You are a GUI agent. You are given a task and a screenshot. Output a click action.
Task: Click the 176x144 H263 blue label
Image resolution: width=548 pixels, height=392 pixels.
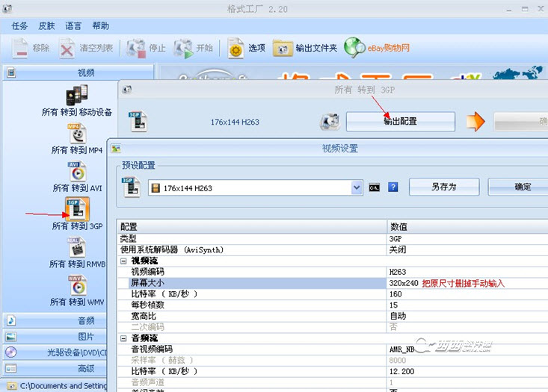tap(235, 122)
